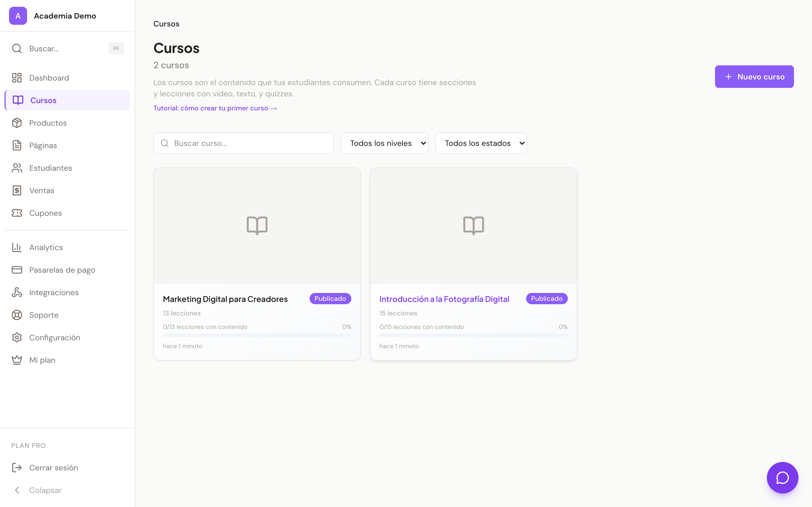Click inside the Buscar curso field
This screenshot has height=507, width=812.
[x=243, y=143]
